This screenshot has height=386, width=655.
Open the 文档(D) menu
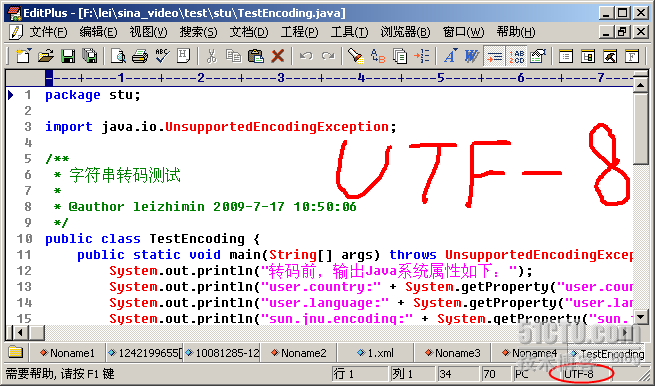click(249, 32)
